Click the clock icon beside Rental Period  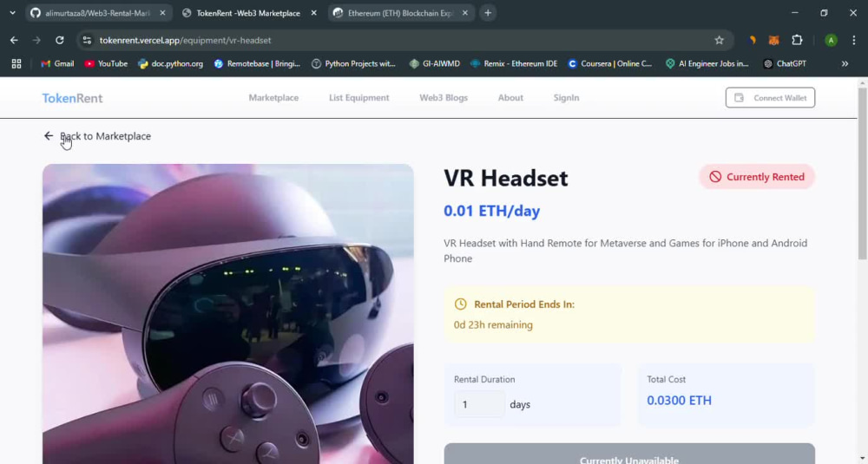pyautogui.click(x=461, y=304)
